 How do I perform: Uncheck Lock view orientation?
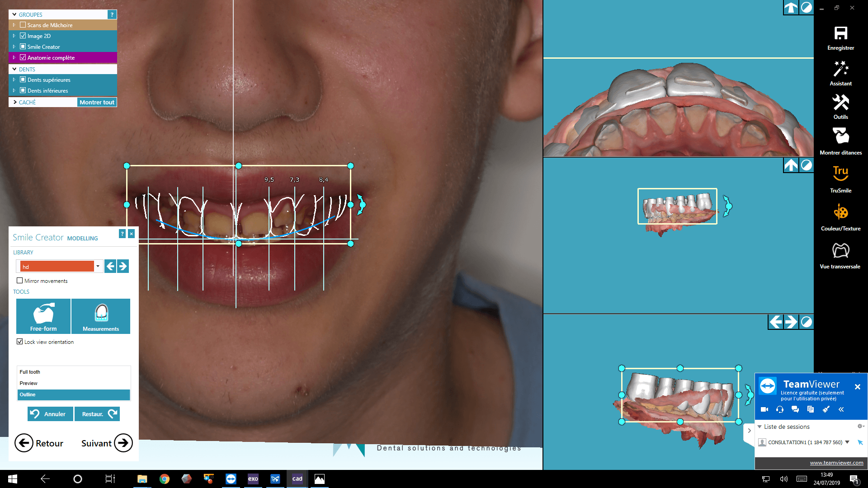tap(20, 342)
